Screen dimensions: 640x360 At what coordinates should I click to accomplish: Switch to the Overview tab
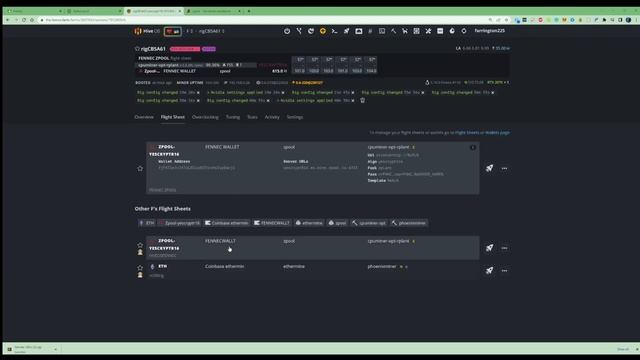(x=144, y=117)
